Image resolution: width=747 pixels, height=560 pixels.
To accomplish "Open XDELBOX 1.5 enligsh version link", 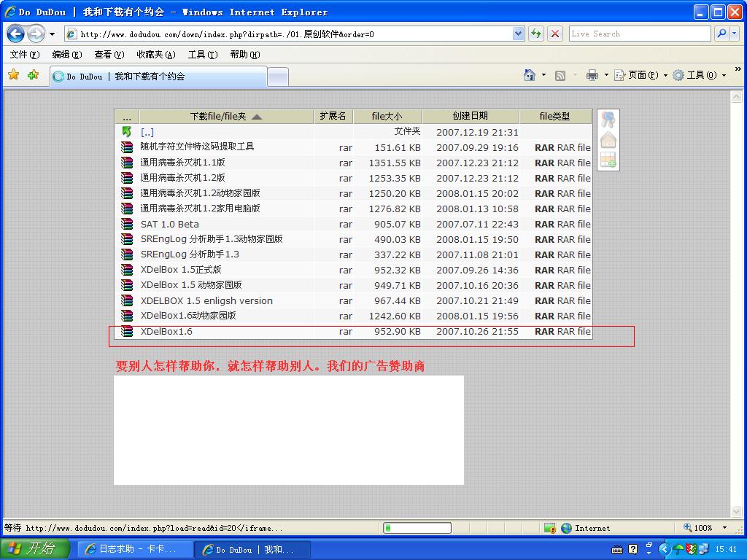I will tap(206, 300).
